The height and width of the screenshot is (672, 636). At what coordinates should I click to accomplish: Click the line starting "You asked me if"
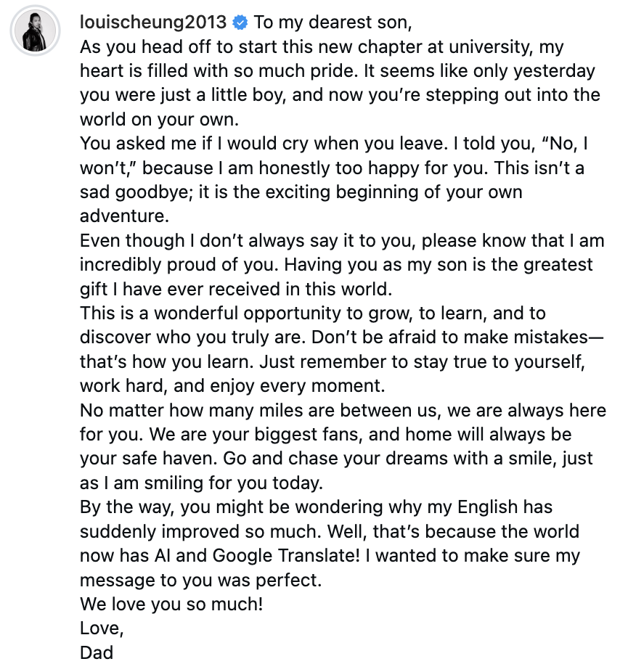pos(336,144)
